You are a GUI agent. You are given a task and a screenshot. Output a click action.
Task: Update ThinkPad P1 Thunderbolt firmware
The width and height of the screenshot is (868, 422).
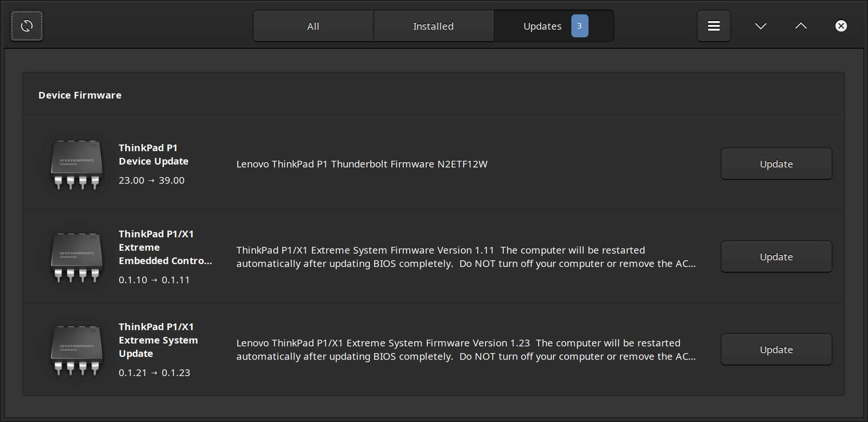776,164
